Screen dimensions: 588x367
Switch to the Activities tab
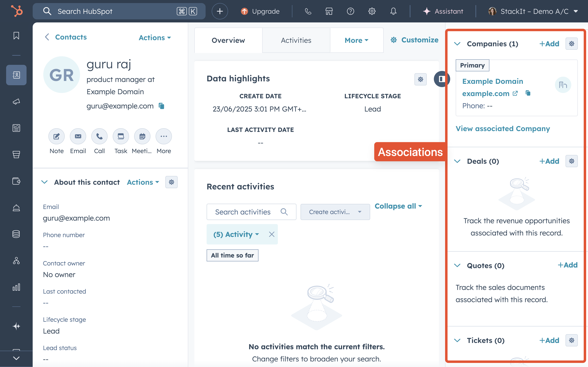pos(296,40)
